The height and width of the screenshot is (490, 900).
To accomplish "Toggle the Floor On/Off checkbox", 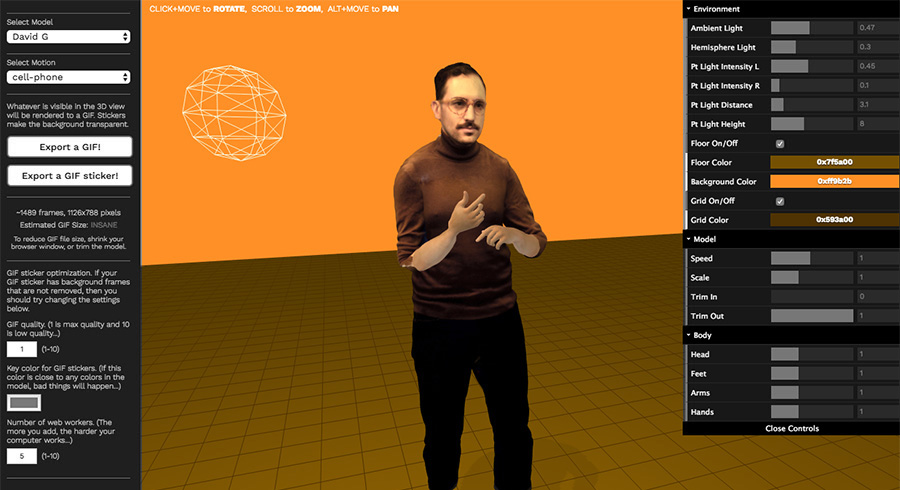I will pos(780,144).
